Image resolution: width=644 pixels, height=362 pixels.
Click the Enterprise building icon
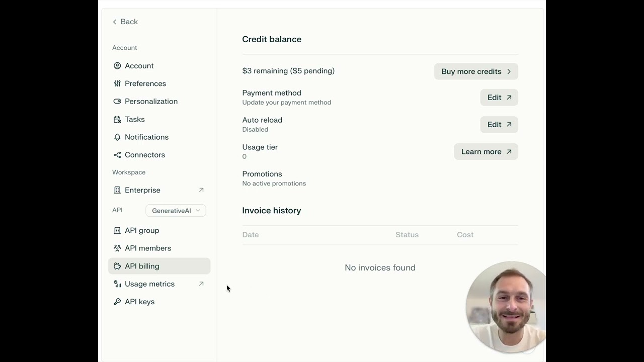[x=117, y=190]
